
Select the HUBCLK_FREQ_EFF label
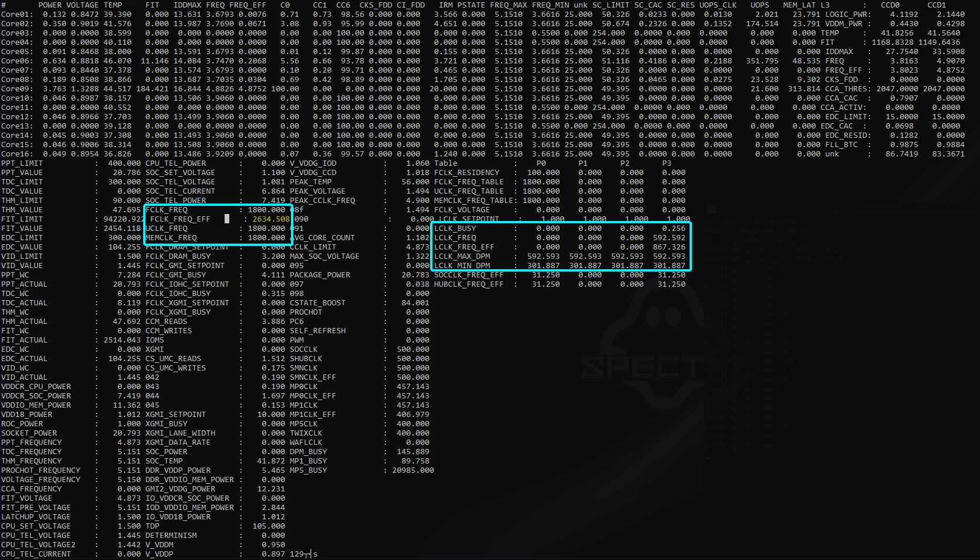coord(469,284)
